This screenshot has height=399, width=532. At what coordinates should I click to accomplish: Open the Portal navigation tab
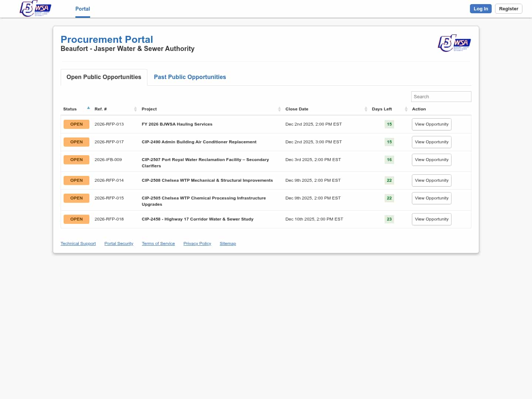pos(82,9)
